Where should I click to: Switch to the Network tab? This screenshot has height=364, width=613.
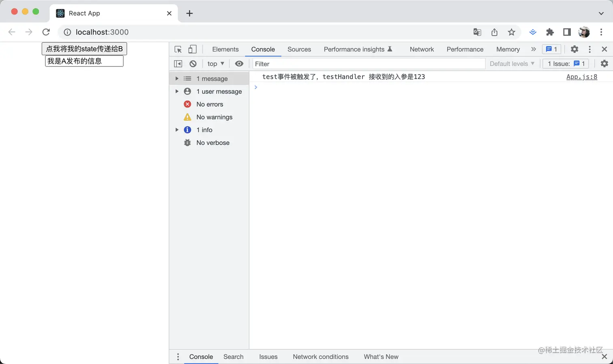point(422,49)
